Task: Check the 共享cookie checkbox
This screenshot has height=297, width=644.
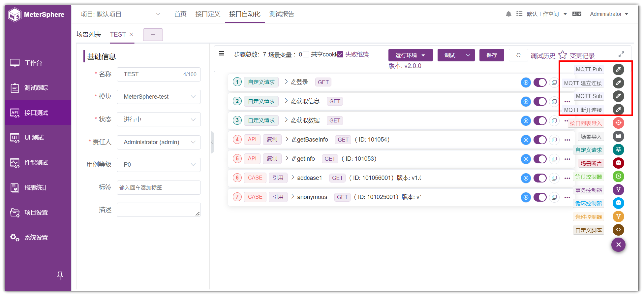Action: pos(306,54)
